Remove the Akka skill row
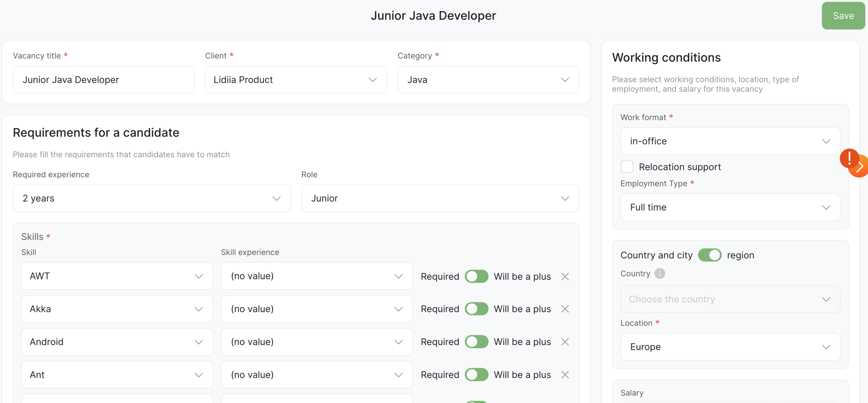 [565, 309]
